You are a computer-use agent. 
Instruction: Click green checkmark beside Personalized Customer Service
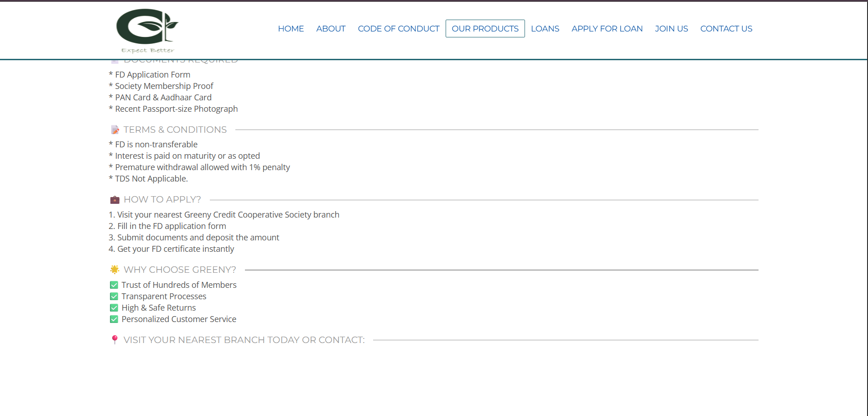(114, 319)
